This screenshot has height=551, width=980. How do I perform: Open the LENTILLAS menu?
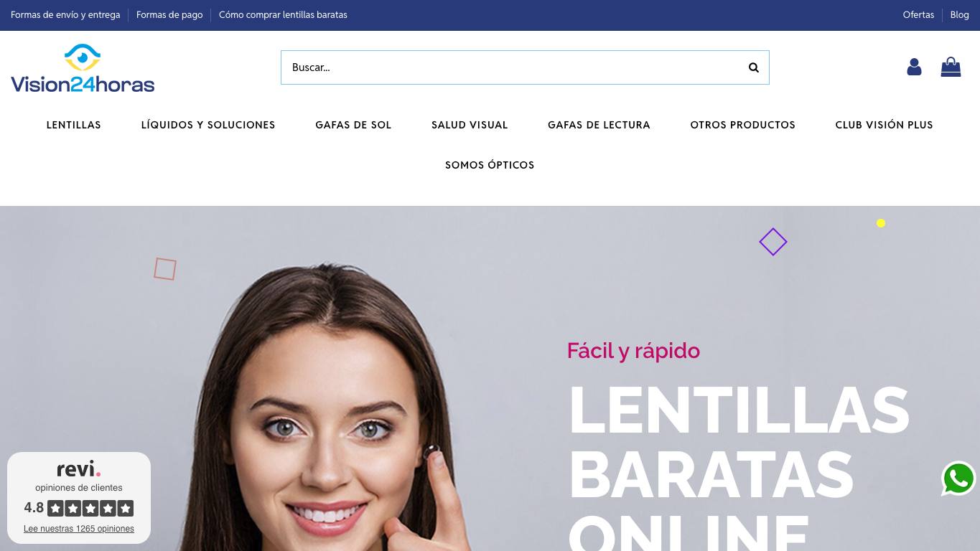(x=74, y=125)
